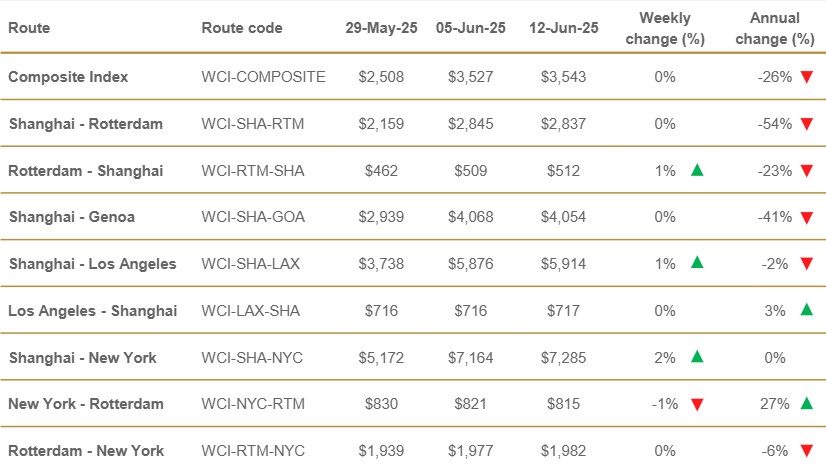This screenshot has width=826, height=471.
Task: Select the Composite Index route name
Action: [68, 77]
